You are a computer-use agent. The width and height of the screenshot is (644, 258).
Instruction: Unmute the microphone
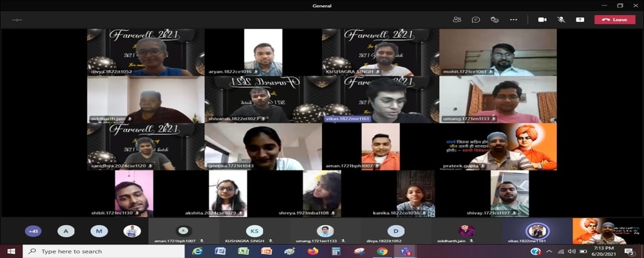tap(561, 19)
